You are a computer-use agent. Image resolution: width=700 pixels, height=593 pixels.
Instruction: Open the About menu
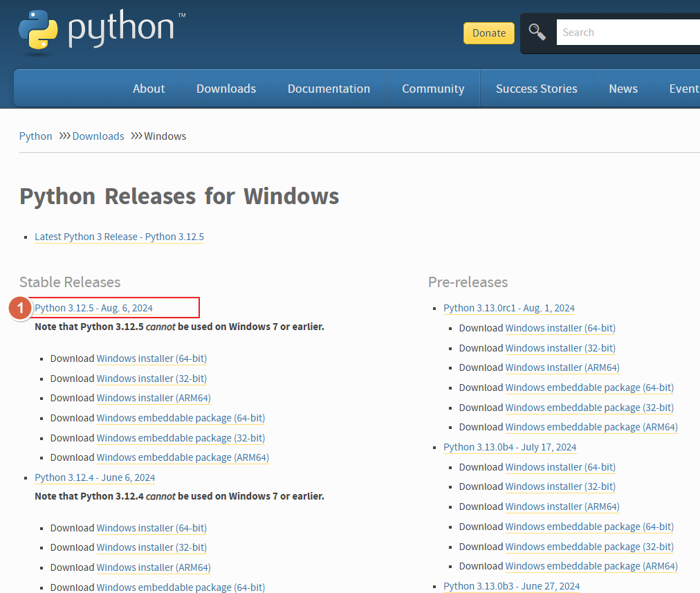pos(149,89)
